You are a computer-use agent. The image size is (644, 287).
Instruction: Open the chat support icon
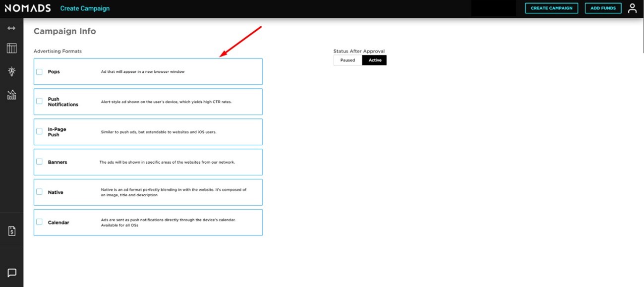12,273
